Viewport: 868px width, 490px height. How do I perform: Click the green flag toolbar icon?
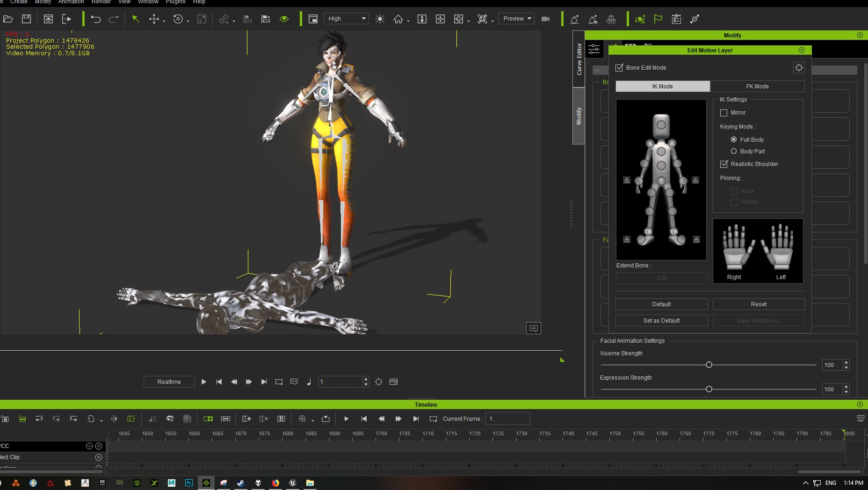coord(658,19)
